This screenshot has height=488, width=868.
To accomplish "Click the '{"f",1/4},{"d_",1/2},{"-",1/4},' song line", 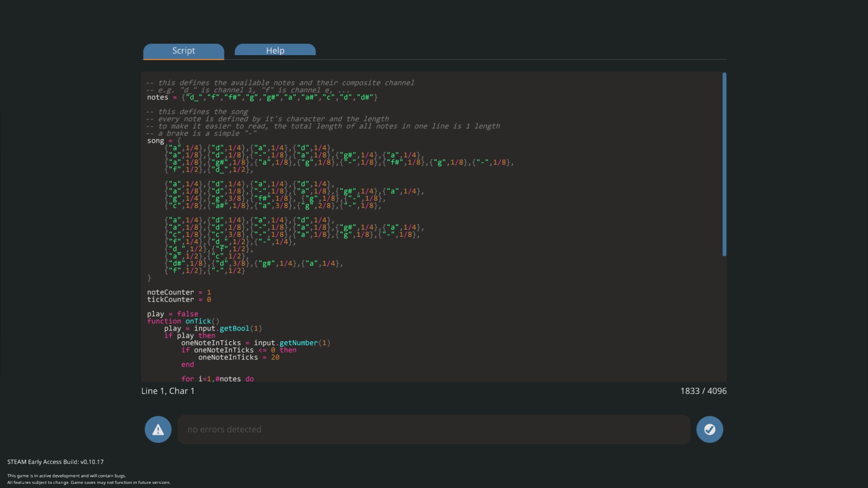I will tap(230, 242).
